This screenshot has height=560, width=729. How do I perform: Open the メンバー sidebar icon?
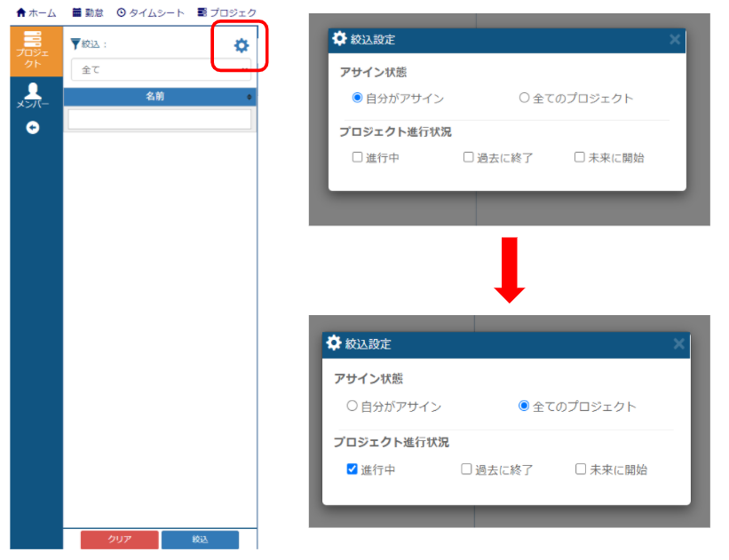[33, 96]
